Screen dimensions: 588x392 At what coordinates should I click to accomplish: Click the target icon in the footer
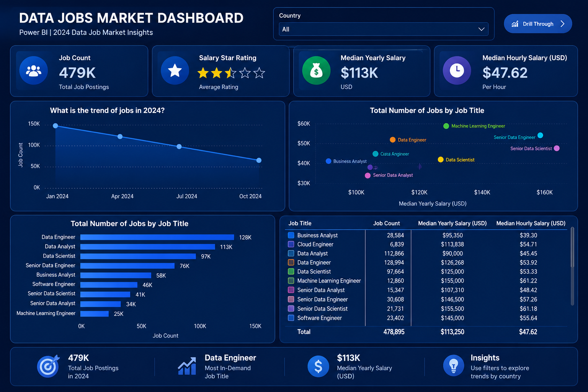click(x=48, y=366)
